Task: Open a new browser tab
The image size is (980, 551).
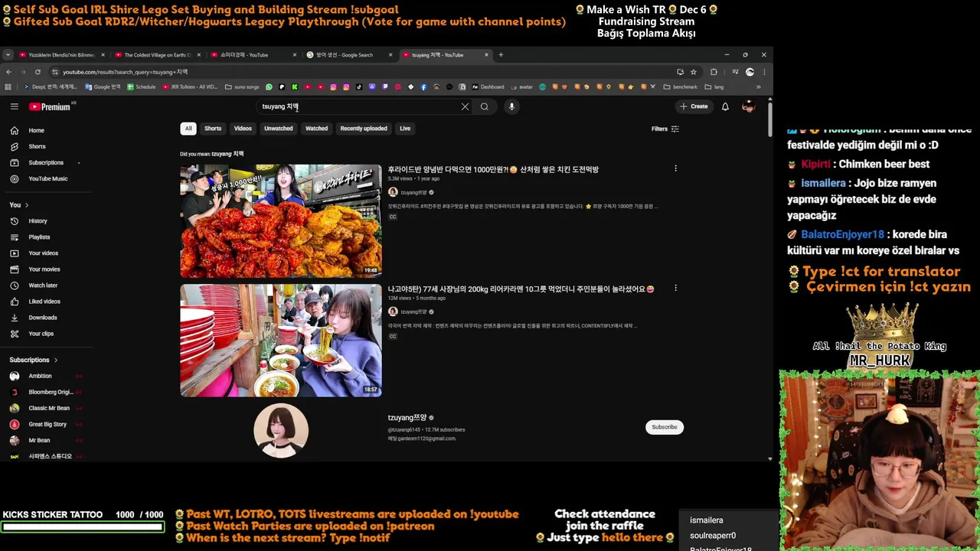Action: (x=501, y=55)
